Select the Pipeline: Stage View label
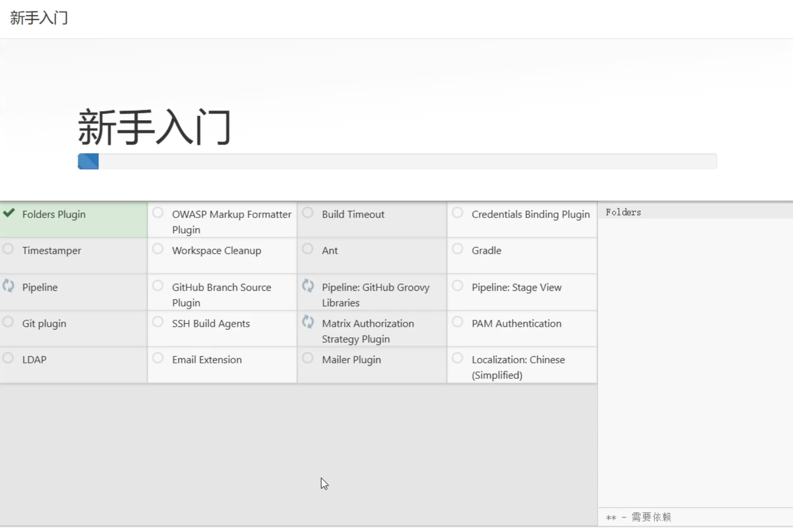This screenshot has width=793, height=532. point(516,287)
